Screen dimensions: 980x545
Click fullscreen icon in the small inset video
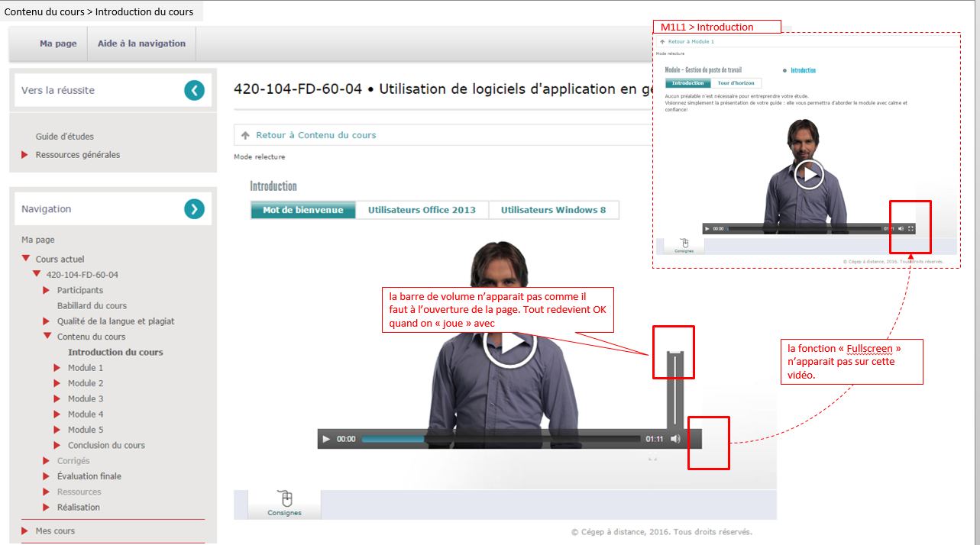click(910, 228)
